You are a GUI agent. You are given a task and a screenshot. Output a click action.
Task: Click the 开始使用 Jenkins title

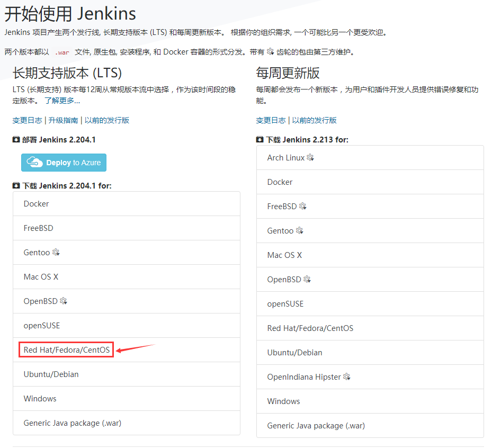click(x=70, y=14)
